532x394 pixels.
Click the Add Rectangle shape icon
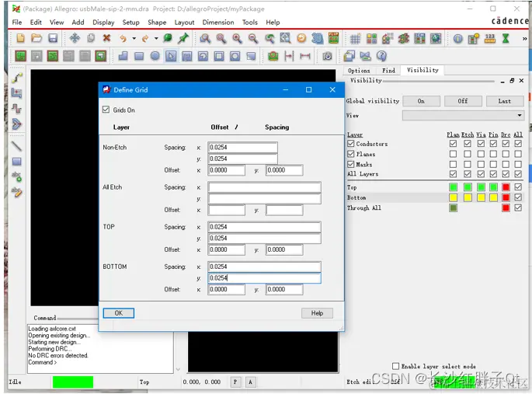point(139,56)
